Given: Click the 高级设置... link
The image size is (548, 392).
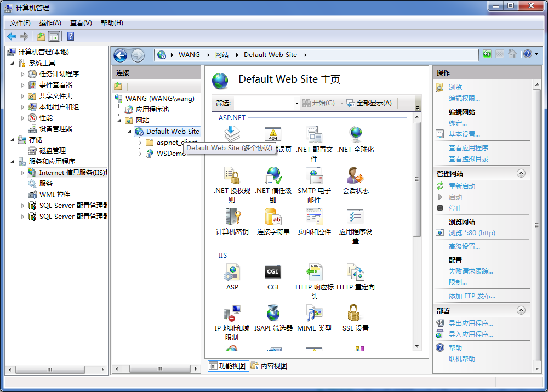Looking at the screenshot, I should pyautogui.click(x=464, y=247).
